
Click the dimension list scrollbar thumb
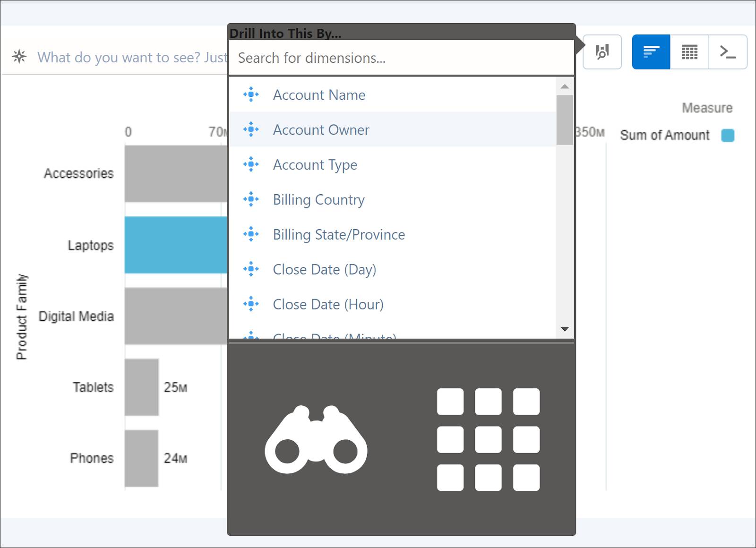[565, 120]
